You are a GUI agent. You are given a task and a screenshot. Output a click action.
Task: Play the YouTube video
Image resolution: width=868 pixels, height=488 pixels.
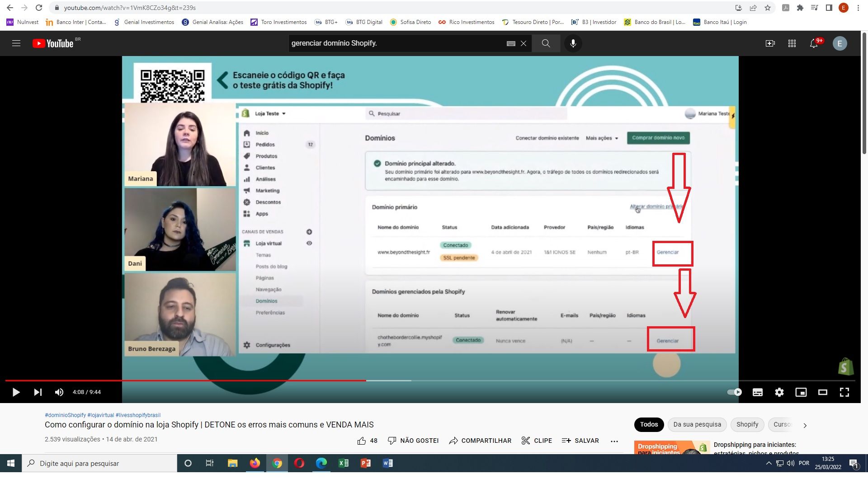[16, 392]
